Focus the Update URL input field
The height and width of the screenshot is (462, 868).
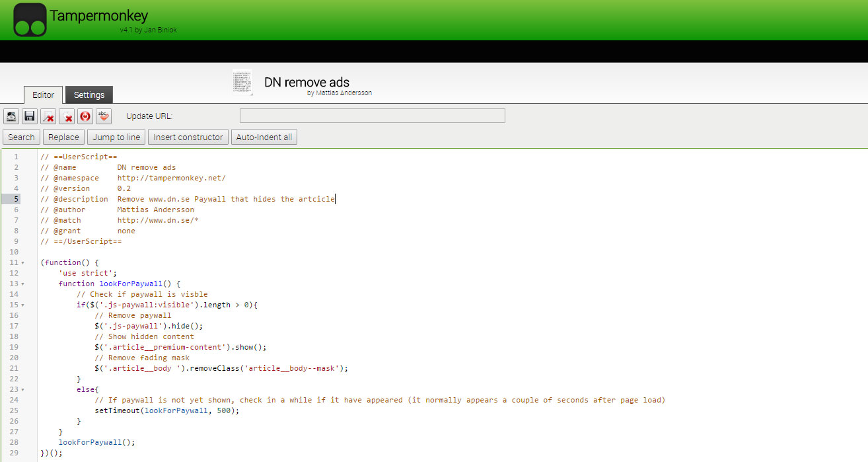[x=373, y=116]
